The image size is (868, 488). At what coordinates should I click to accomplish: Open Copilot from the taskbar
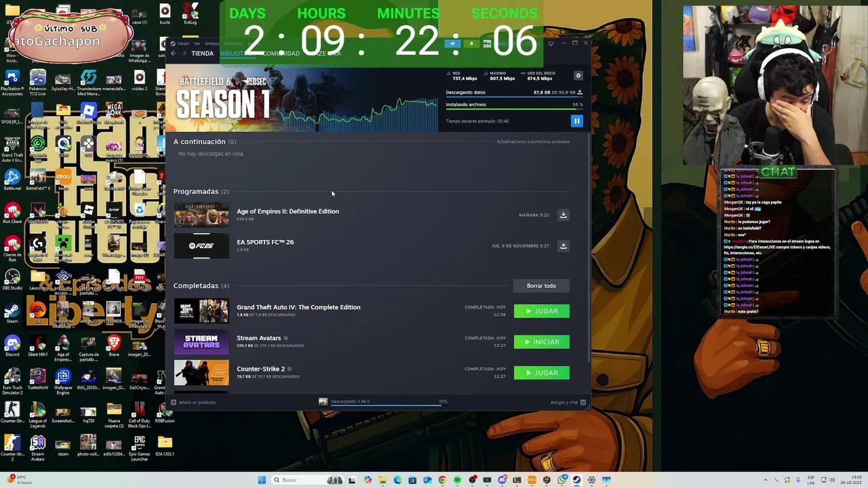click(368, 480)
